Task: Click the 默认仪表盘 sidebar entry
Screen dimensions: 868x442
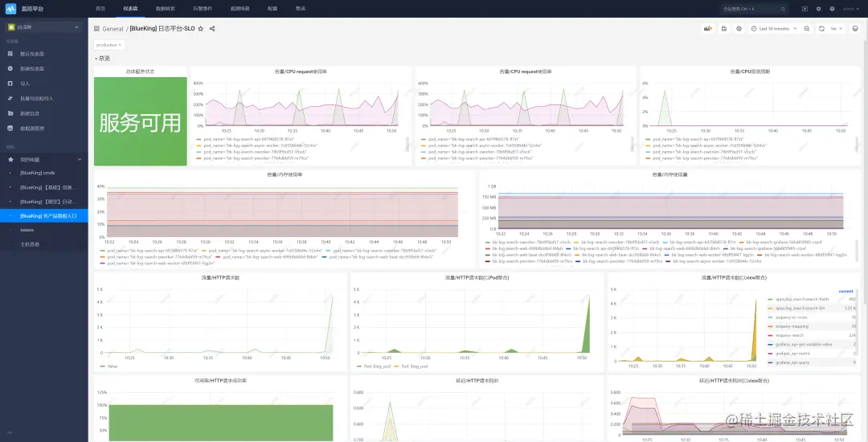Action: [32, 54]
